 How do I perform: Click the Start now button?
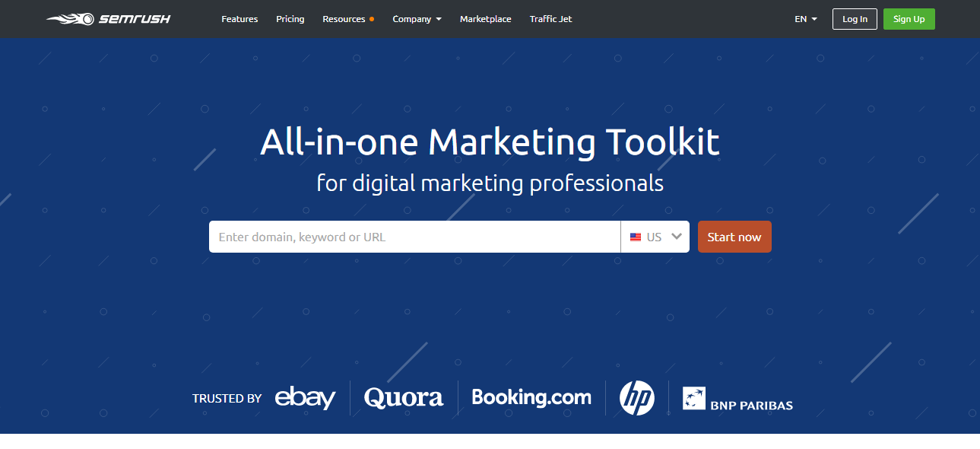734,237
